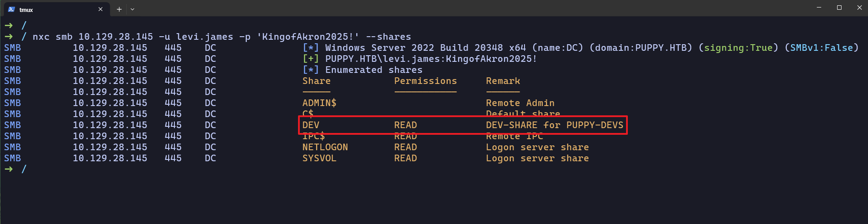Click the Share column header
Screen dimensions: 868x224
pyautogui.click(x=316, y=81)
